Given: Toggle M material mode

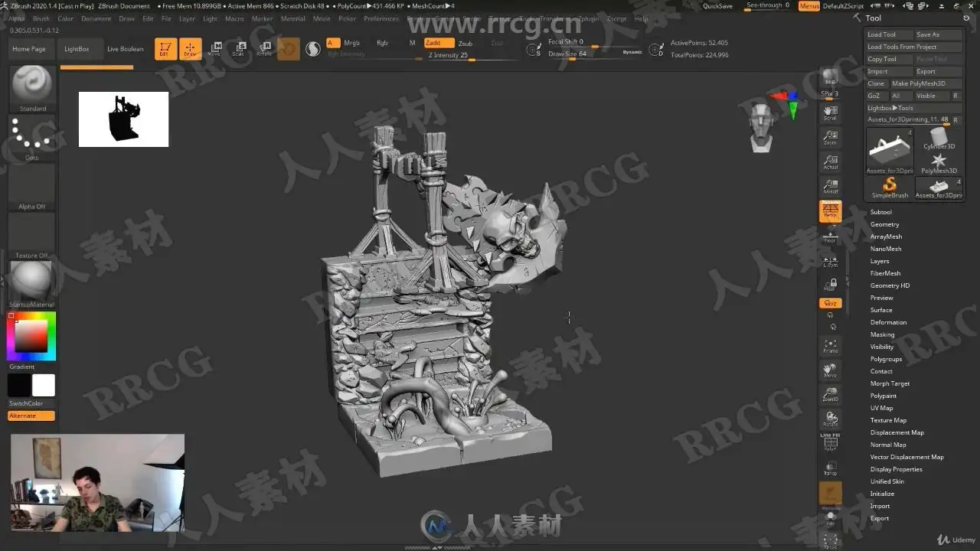Looking at the screenshot, I should (412, 43).
